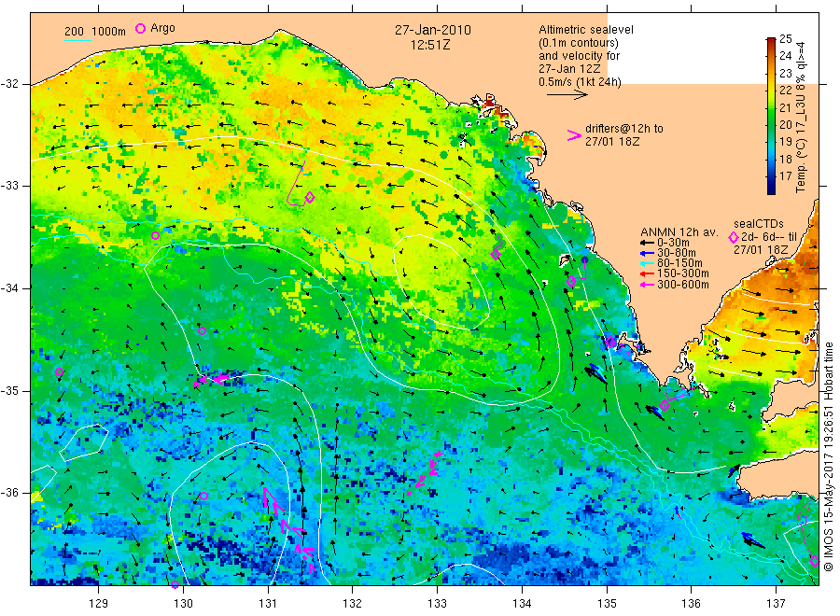Click the '2d- 6d-- til' text
The width and height of the screenshot is (840, 616).
pyautogui.click(x=769, y=237)
